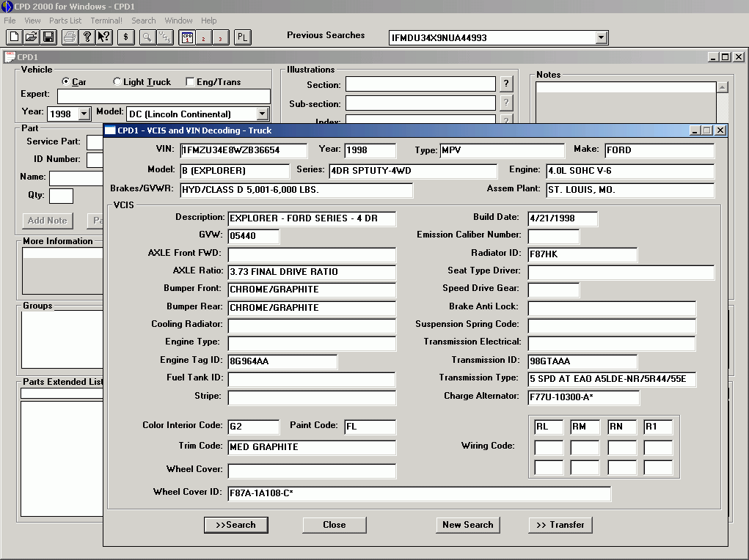Click the GVW field

click(x=254, y=236)
